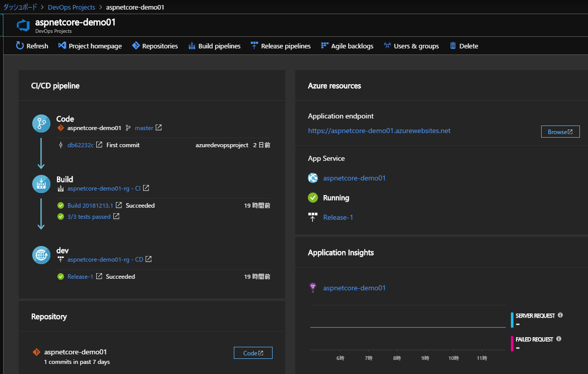The height and width of the screenshot is (374, 588).
Task: Click the branch icon beside master
Action: pyautogui.click(x=128, y=128)
